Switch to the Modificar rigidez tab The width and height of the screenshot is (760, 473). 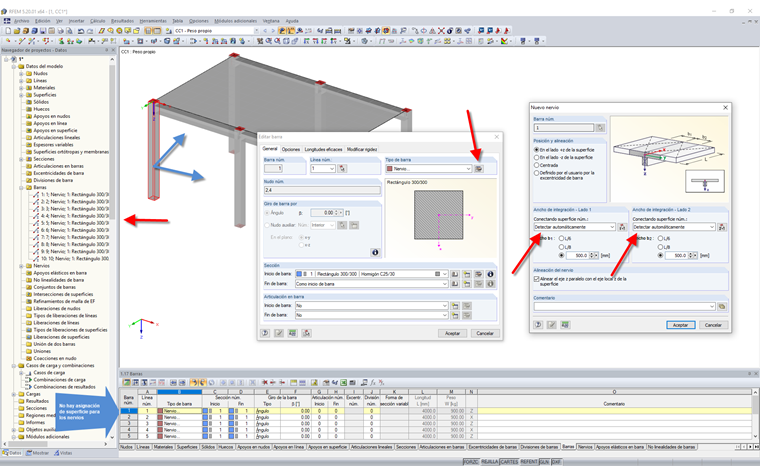pos(362,149)
